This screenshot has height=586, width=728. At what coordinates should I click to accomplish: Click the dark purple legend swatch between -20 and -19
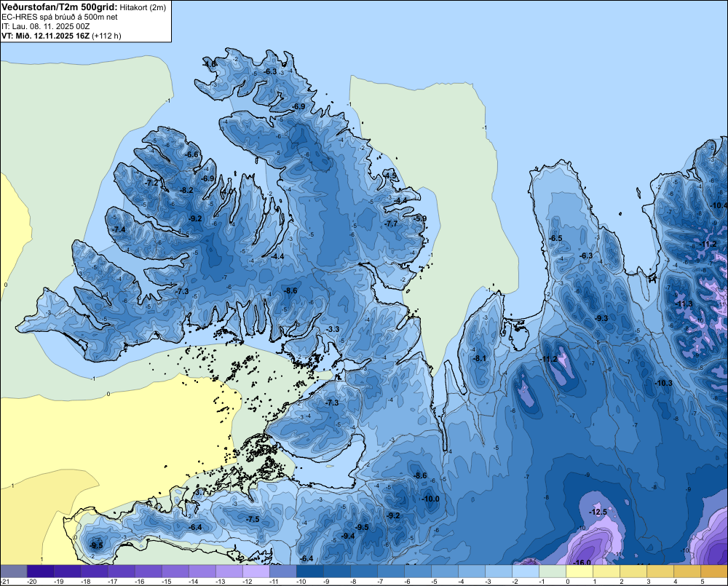(x=41, y=571)
